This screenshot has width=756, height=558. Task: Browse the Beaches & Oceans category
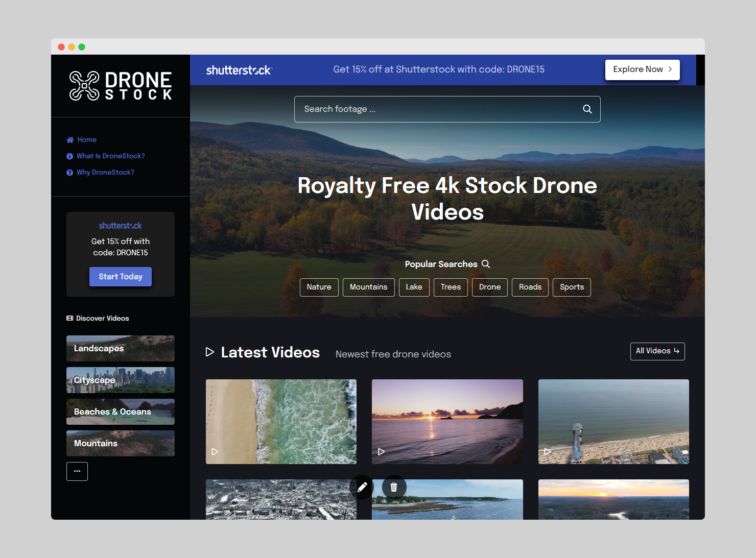click(x=121, y=412)
